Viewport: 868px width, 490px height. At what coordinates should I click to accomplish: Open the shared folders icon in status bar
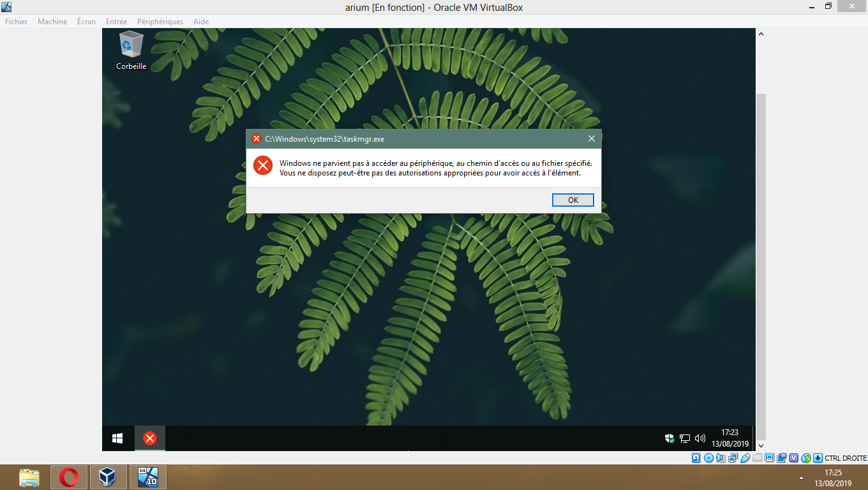click(x=757, y=457)
